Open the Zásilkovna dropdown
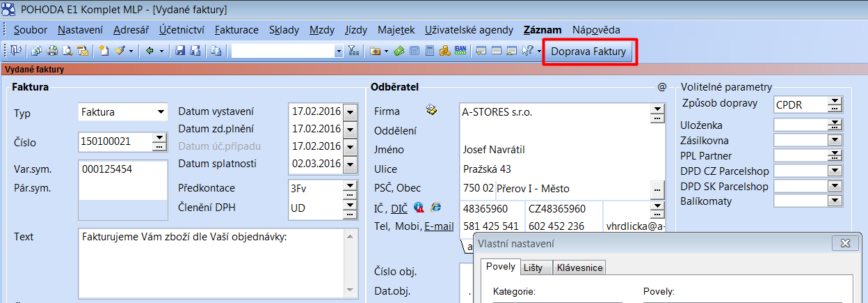This screenshot has width=868, height=303. pyautogui.click(x=835, y=140)
